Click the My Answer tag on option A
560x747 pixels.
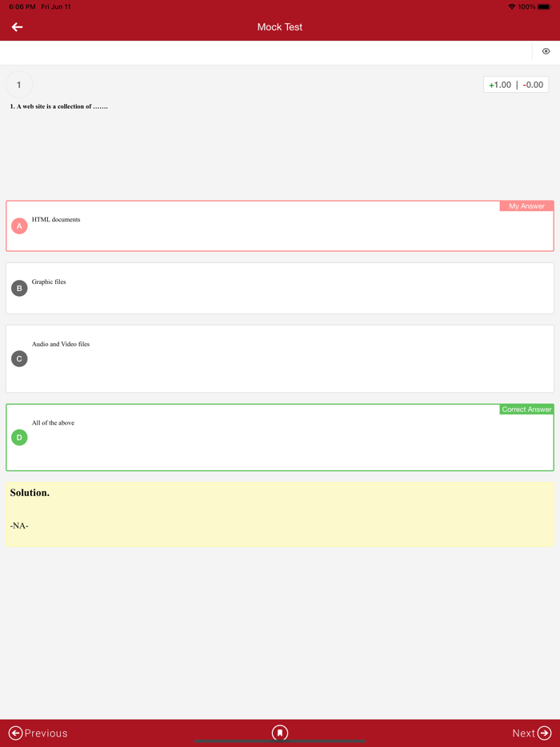(526, 206)
